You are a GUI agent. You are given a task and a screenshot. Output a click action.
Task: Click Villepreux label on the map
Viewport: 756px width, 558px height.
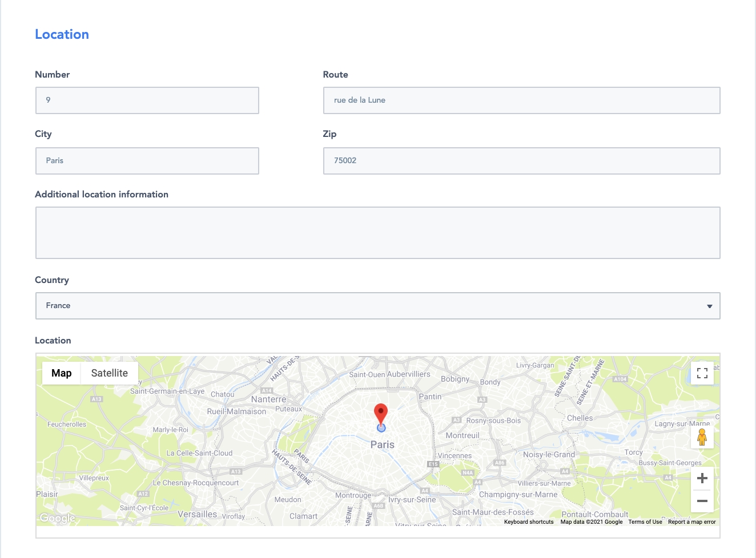[x=94, y=478]
